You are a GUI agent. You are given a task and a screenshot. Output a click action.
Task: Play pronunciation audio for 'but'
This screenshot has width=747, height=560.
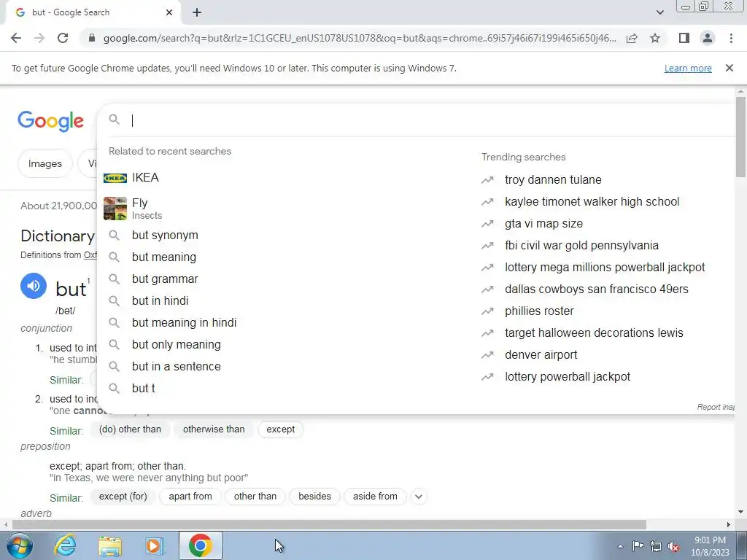(34, 286)
